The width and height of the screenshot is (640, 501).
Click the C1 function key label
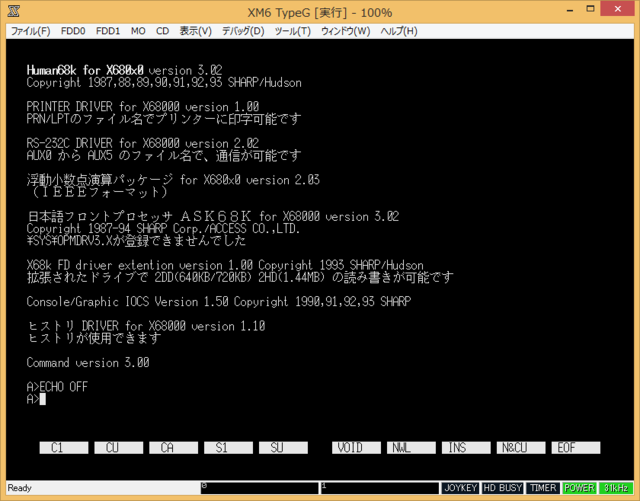tap(64, 448)
